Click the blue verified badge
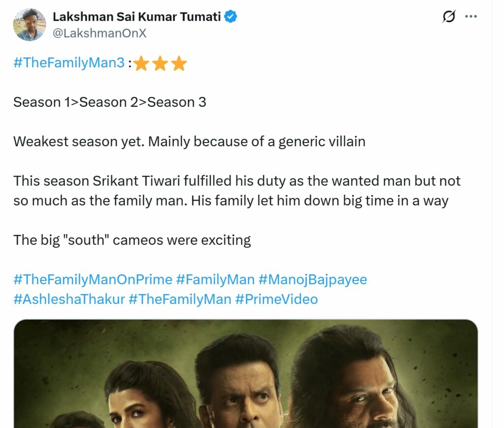This screenshot has height=428, width=504. (231, 17)
